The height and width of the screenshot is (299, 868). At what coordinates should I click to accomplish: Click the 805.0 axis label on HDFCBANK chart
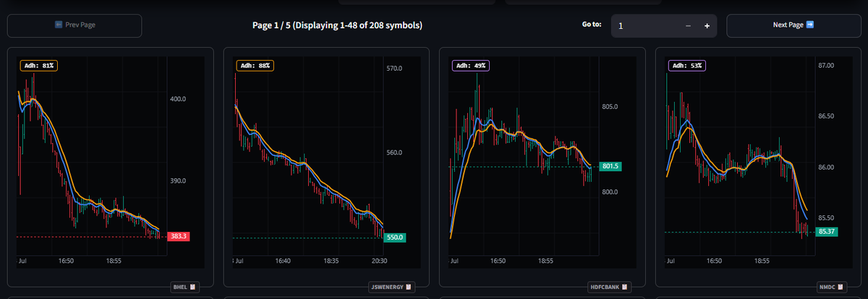tap(610, 106)
